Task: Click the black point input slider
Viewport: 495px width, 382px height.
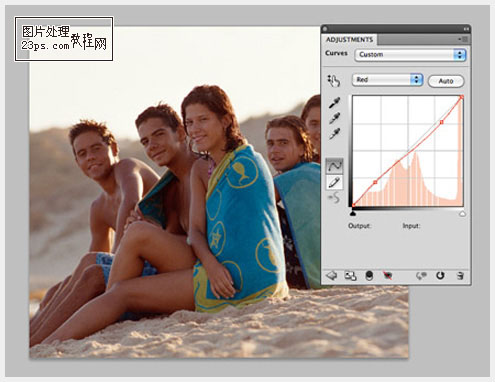Action: (353, 213)
